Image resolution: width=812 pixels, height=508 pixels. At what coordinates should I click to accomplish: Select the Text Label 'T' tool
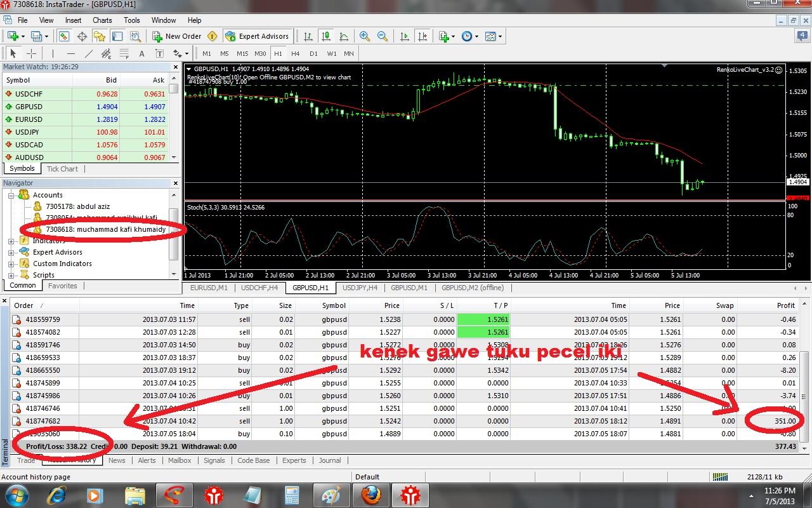click(159, 53)
